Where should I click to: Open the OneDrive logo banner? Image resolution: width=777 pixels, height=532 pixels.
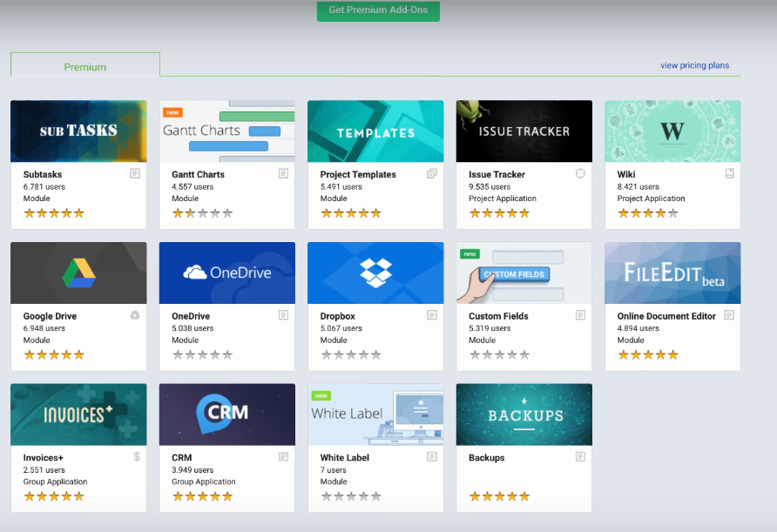227,273
